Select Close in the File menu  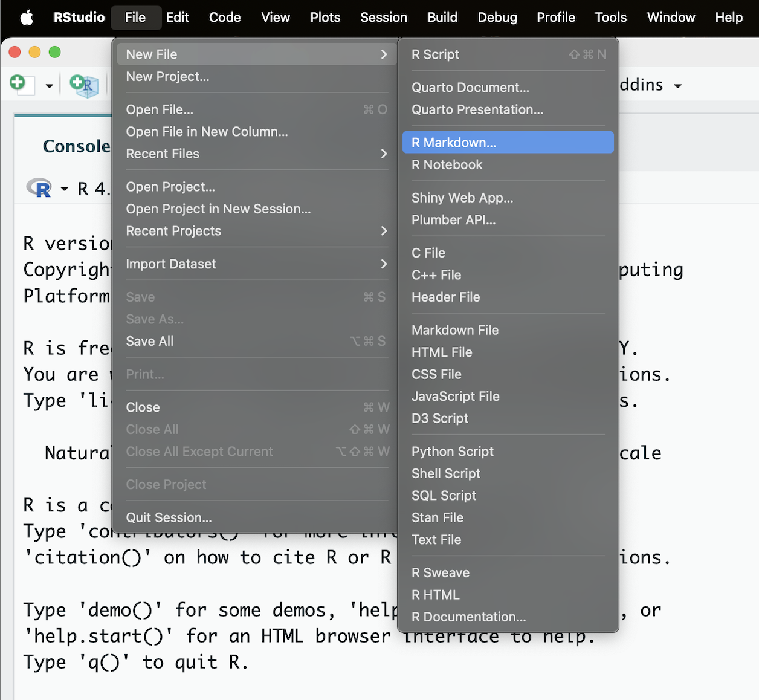(257, 407)
